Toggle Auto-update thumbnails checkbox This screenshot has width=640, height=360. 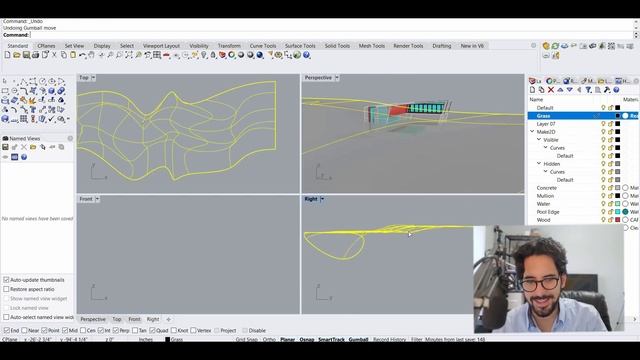(x=6, y=280)
